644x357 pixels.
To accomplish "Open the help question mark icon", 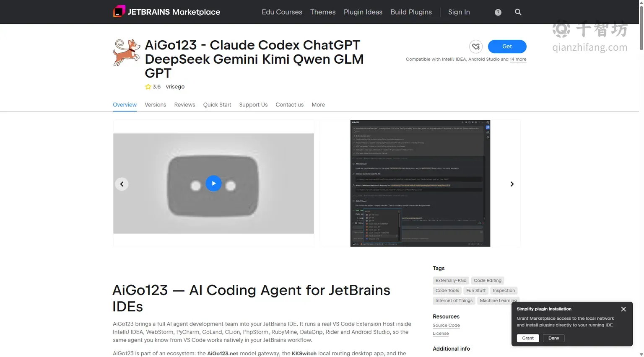I will click(498, 12).
